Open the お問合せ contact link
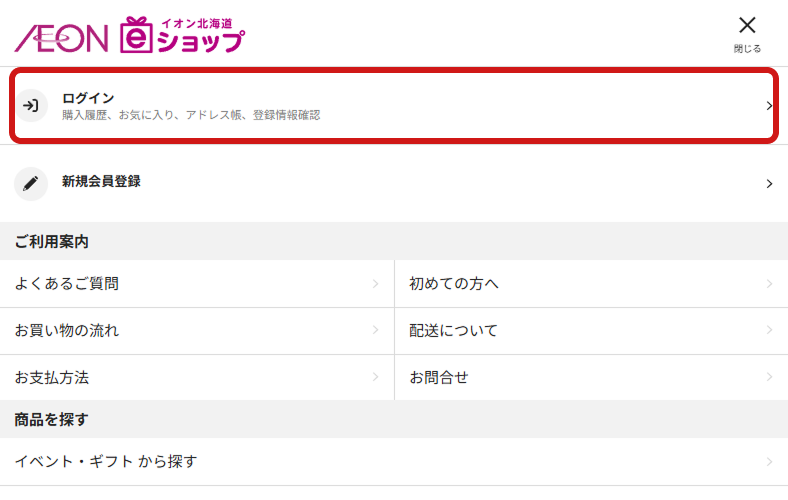Viewport: 788px width, 500px height. 439,378
